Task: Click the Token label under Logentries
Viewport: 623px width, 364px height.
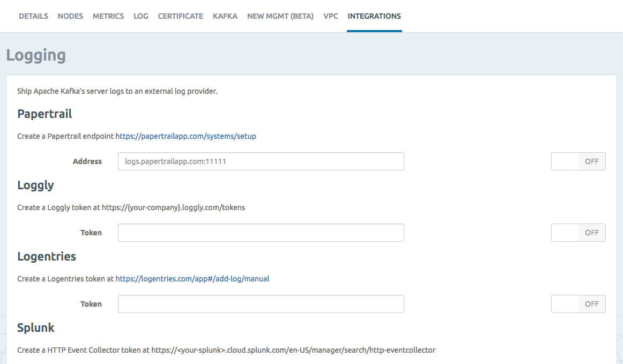Action: coord(91,304)
